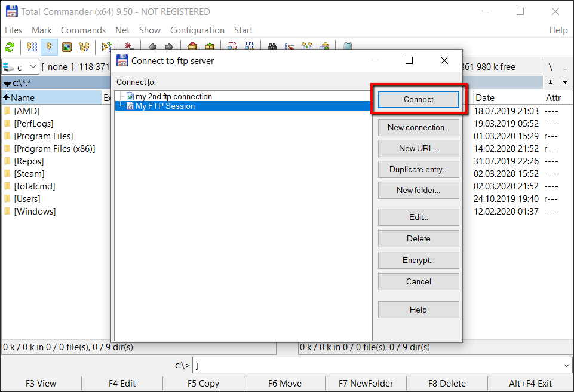Viewport: 574px width, 392px height.
Task: Sort by the Date column header
Action: [508, 98]
